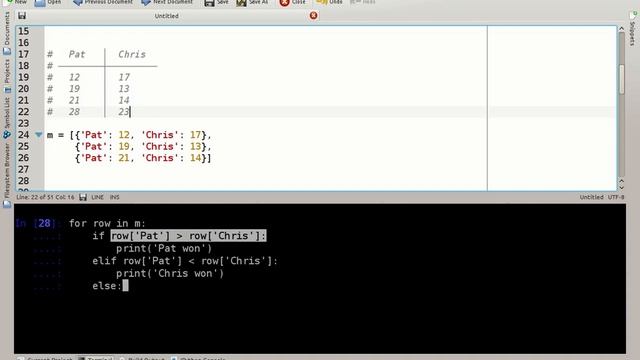
Task: Open the Python Console bottom tab
Action: click(x=198, y=358)
